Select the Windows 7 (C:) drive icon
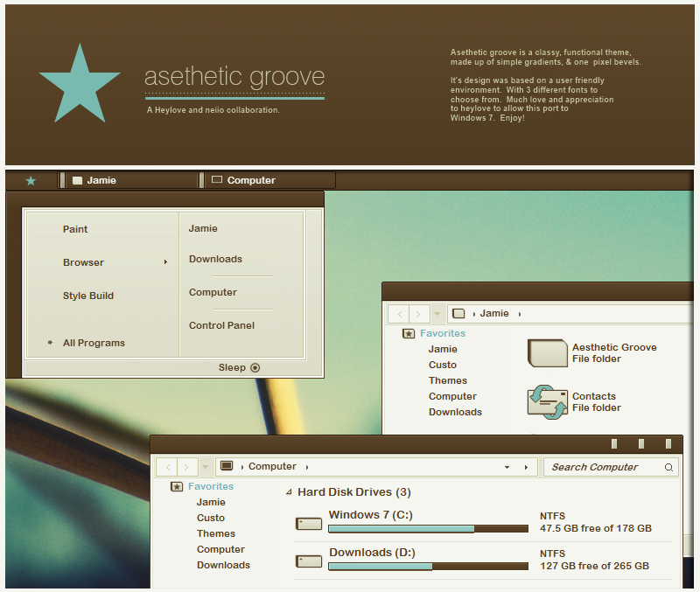 (309, 523)
